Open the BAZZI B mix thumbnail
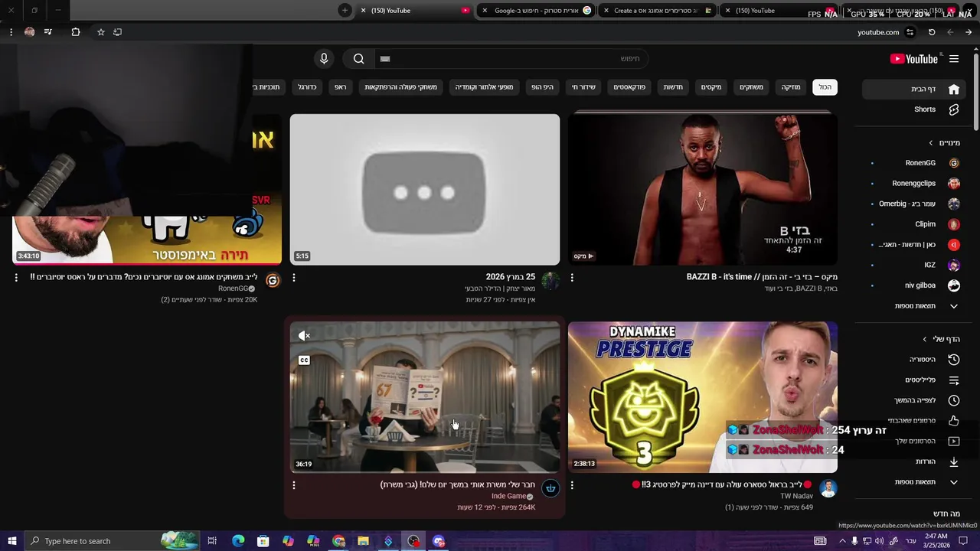 (x=702, y=188)
